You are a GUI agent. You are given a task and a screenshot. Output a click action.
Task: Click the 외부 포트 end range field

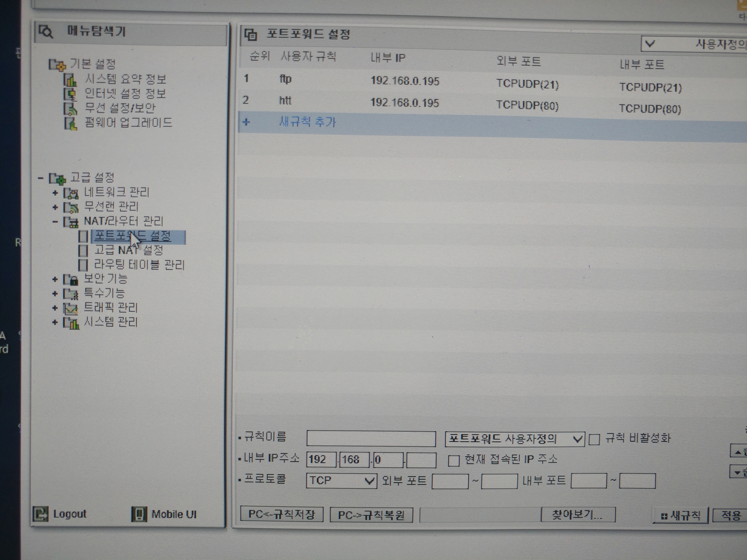(499, 481)
